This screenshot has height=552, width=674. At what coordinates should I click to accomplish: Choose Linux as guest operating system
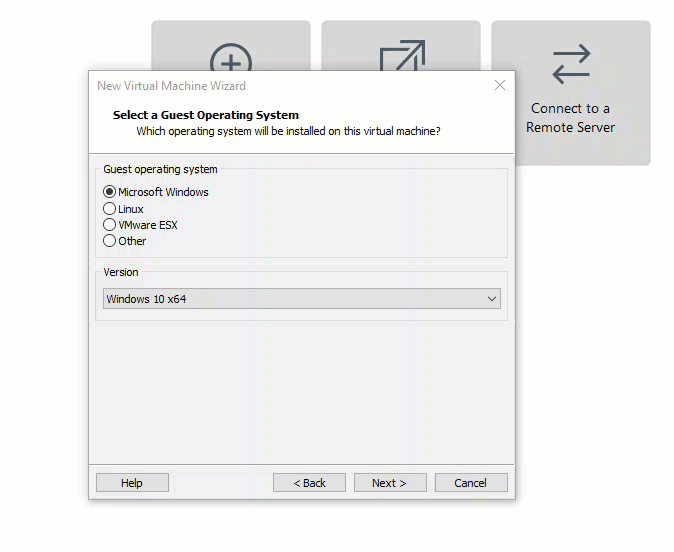110,209
